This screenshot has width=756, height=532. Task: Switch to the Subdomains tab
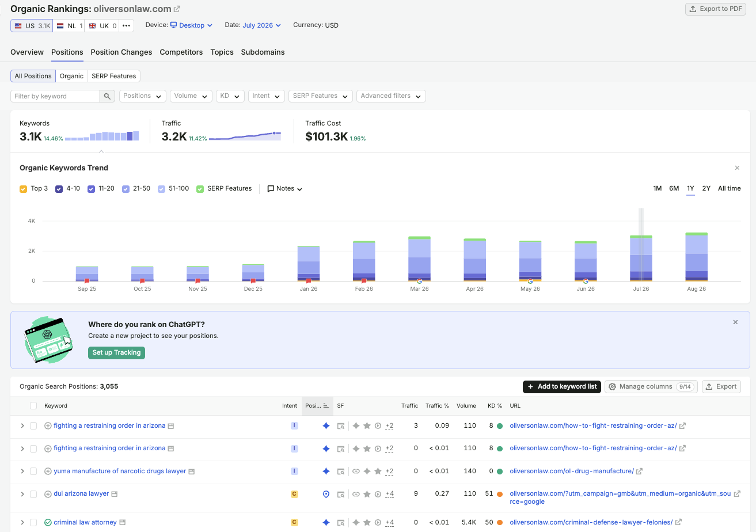pyautogui.click(x=263, y=52)
